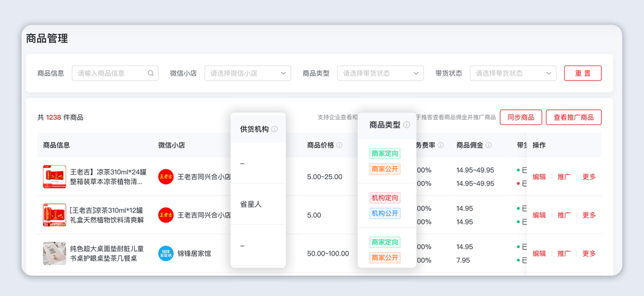Click 王老吉 24罐 product thumbnail

tap(54, 177)
